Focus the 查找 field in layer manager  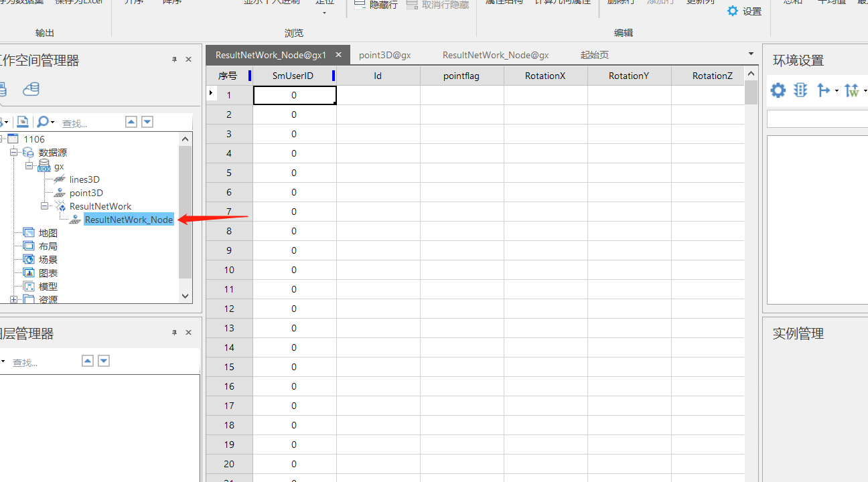pos(44,362)
